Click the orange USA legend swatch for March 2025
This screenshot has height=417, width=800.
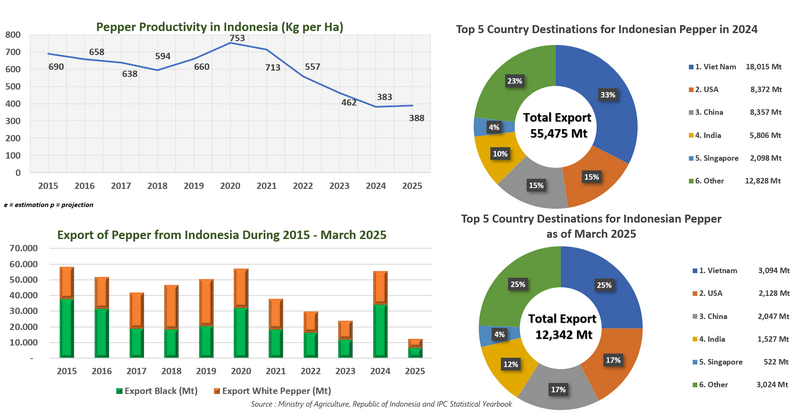[x=693, y=292]
